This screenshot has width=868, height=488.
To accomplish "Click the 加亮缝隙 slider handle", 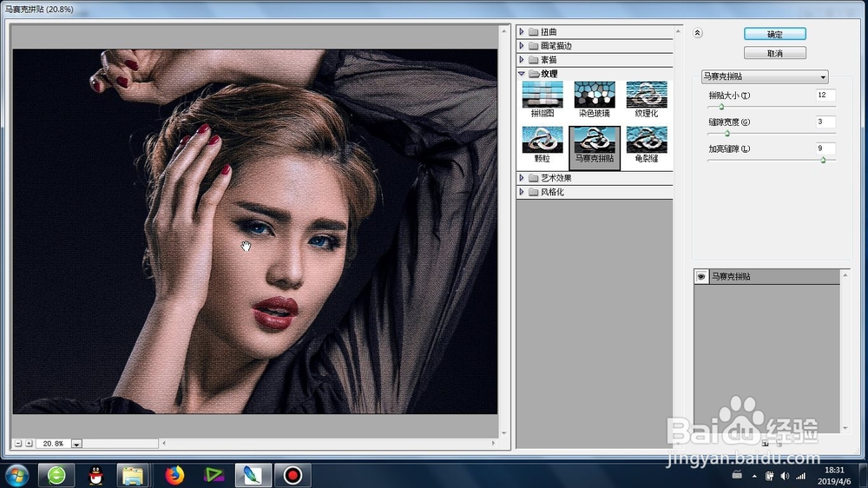I will [x=823, y=160].
